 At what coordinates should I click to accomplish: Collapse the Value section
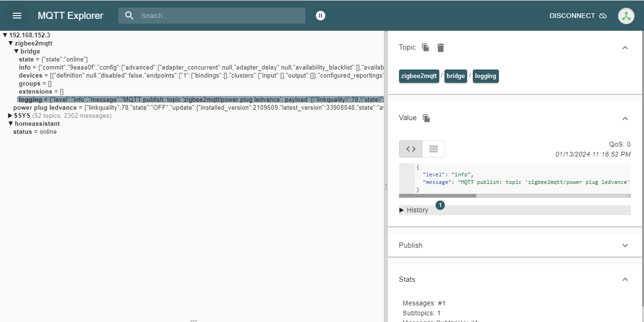click(625, 118)
